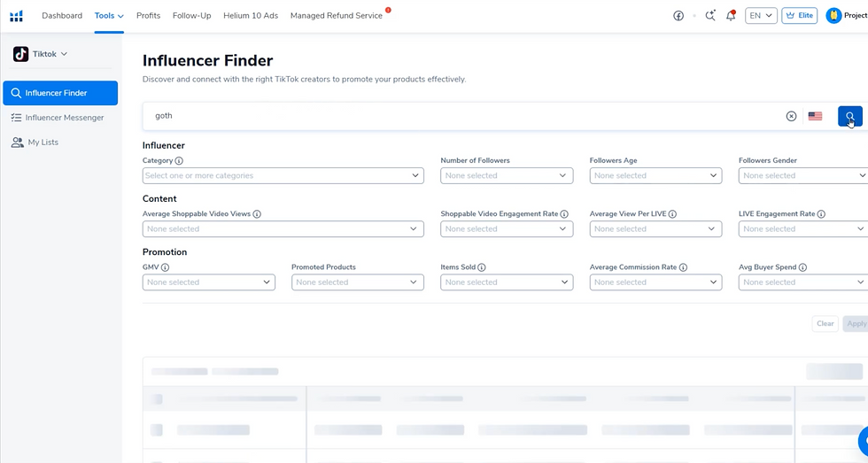Click the Elite plan badge
This screenshot has width=868, height=463.
pos(799,16)
